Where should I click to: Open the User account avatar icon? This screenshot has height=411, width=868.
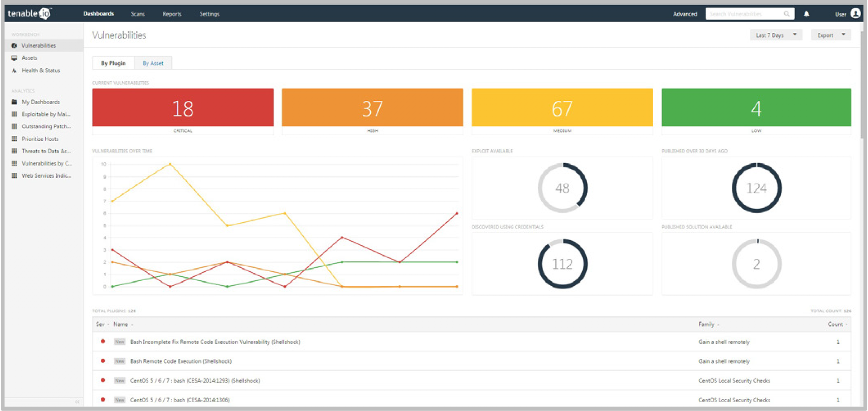(x=856, y=14)
